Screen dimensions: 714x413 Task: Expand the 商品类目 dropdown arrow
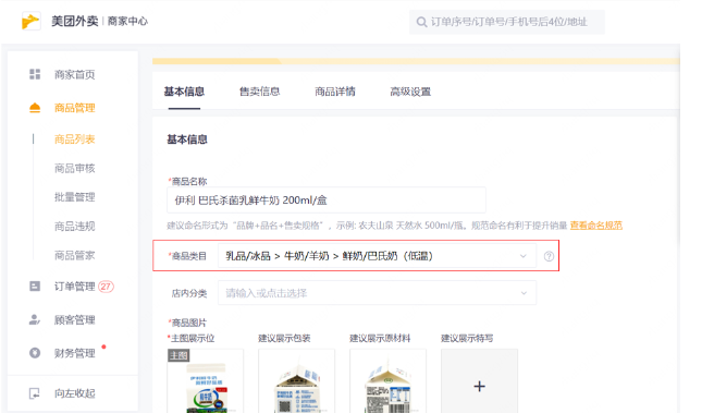(x=523, y=256)
